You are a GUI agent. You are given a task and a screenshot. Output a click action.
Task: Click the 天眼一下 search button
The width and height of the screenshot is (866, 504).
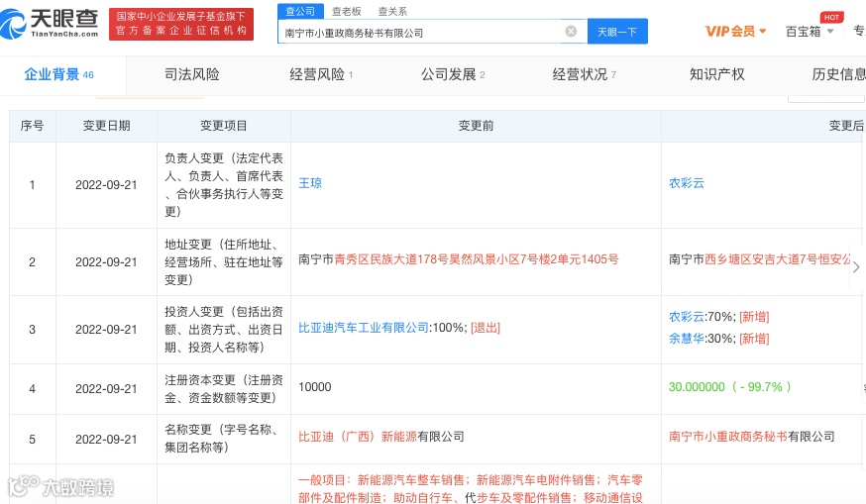617,32
